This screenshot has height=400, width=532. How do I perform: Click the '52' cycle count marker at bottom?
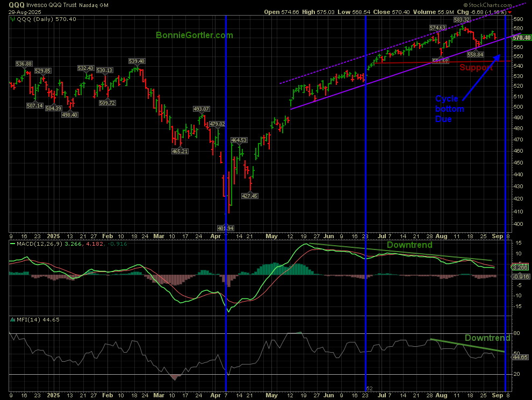[x=369, y=388]
